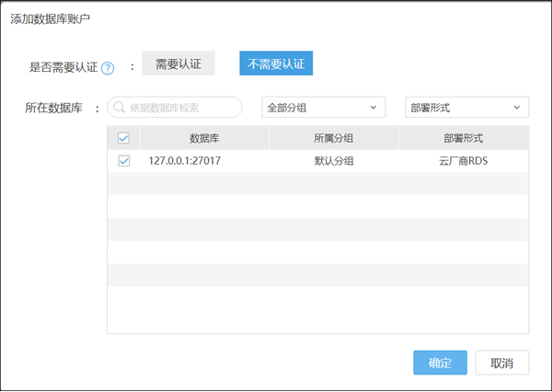The height and width of the screenshot is (392, 552).
Task: Click the 部署形式 table column header
Action: pyautogui.click(x=463, y=138)
